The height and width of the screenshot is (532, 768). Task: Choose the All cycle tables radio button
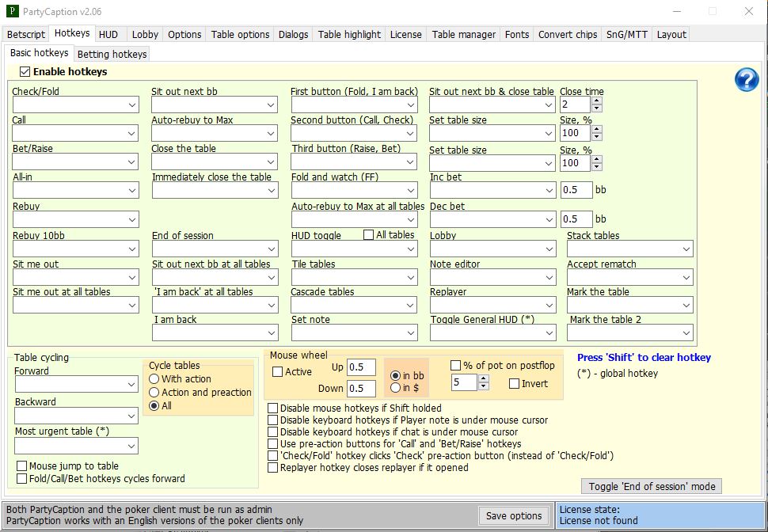[x=154, y=405]
